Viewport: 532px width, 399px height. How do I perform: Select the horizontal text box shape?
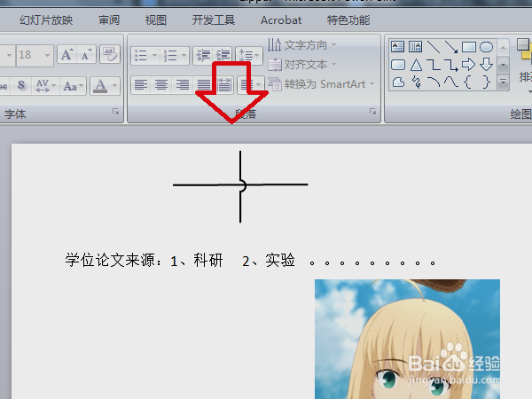pyautogui.click(x=397, y=46)
